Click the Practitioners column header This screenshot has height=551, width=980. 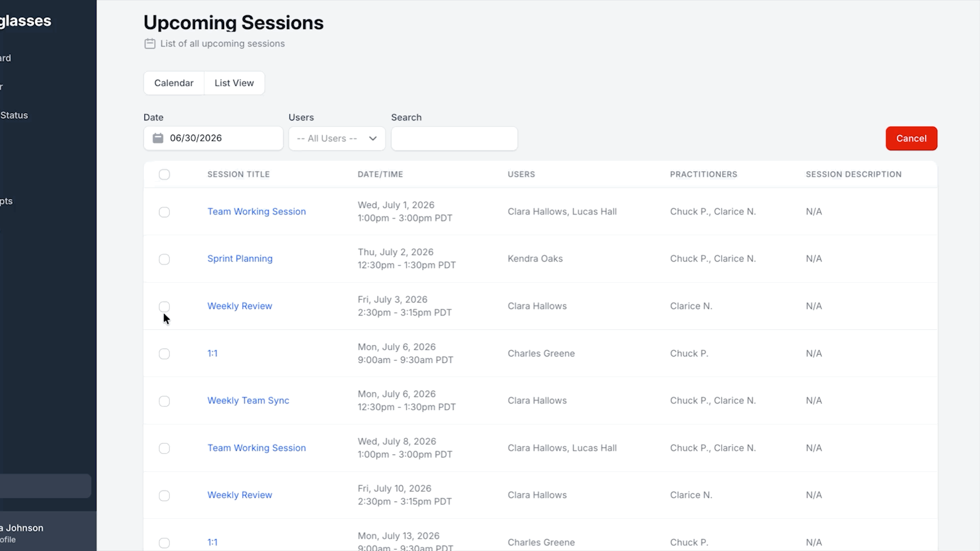[703, 174]
